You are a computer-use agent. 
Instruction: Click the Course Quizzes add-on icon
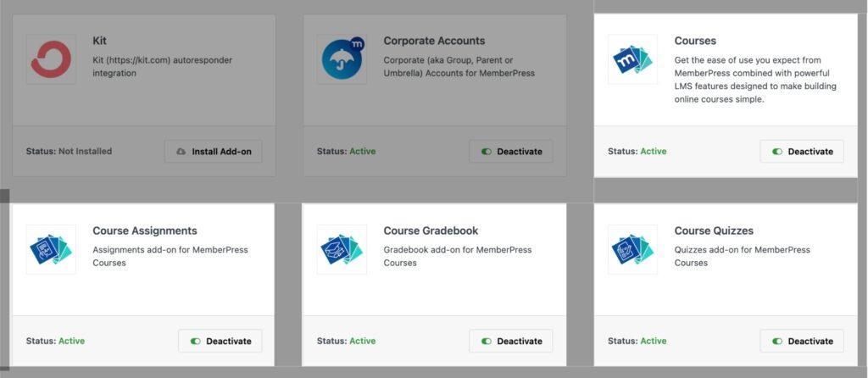click(632, 249)
